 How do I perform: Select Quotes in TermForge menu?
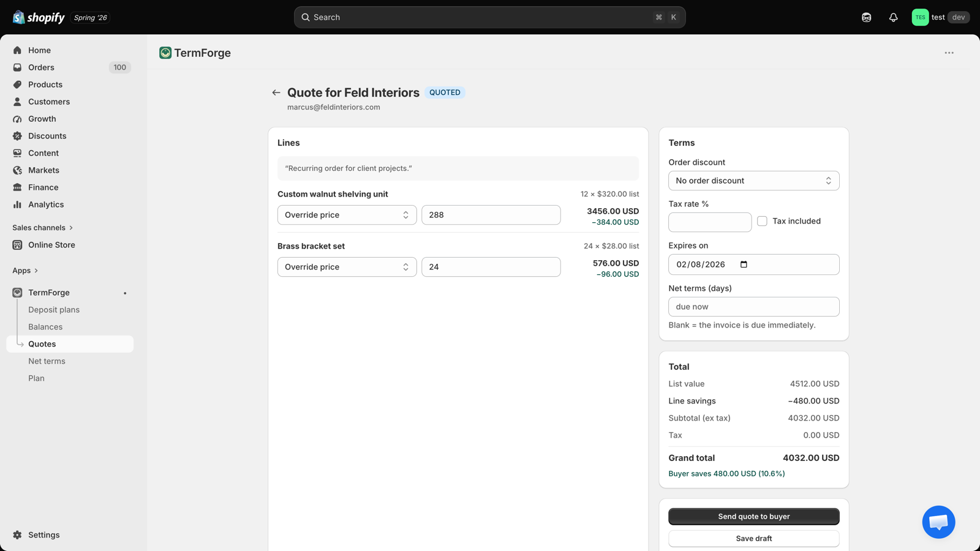pos(70,344)
